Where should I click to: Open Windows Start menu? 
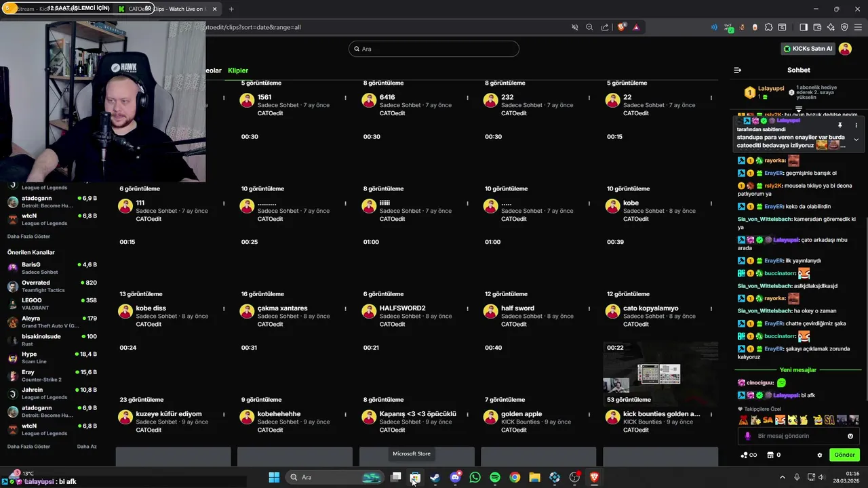(x=274, y=477)
